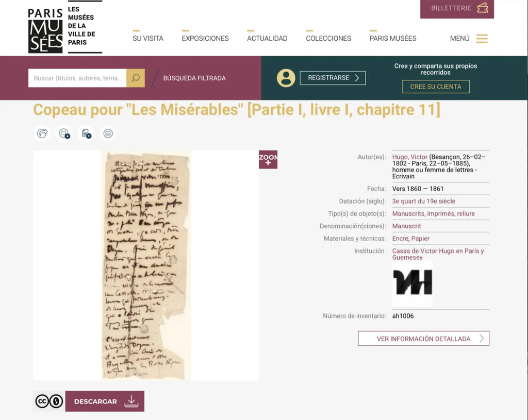Click the Creative Commons zero license icon

49,401
